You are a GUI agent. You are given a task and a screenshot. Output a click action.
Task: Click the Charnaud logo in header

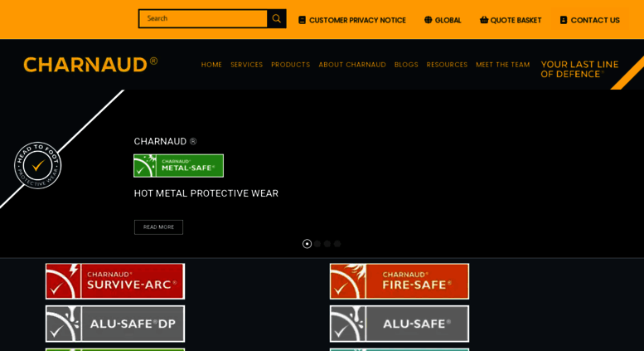coord(90,65)
